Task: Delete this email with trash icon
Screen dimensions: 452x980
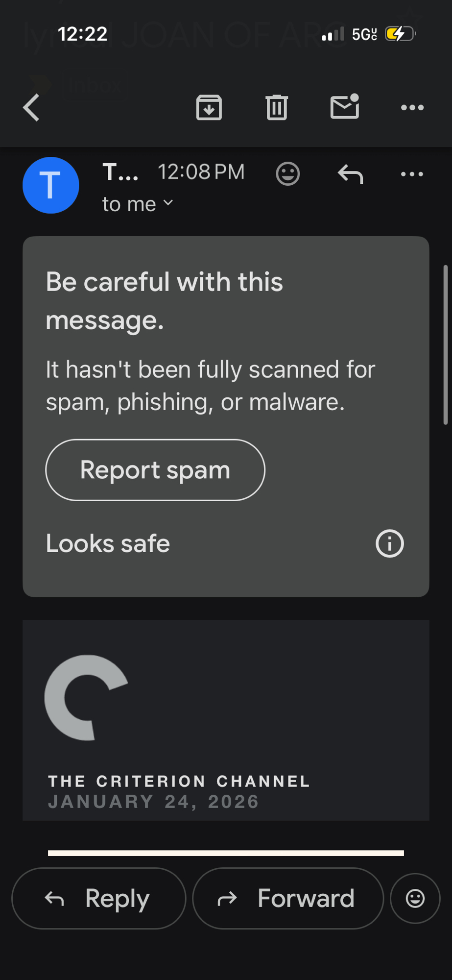Action: (x=277, y=107)
